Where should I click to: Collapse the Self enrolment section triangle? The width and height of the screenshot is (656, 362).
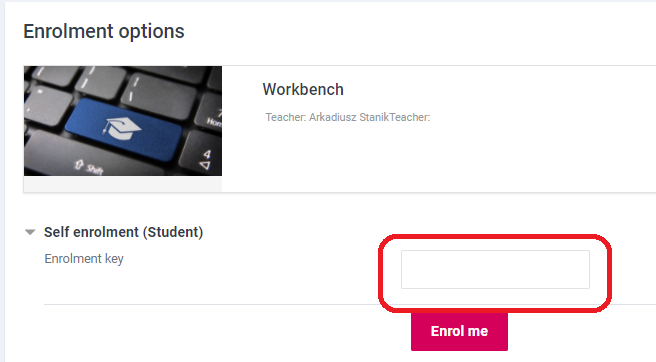[x=30, y=232]
